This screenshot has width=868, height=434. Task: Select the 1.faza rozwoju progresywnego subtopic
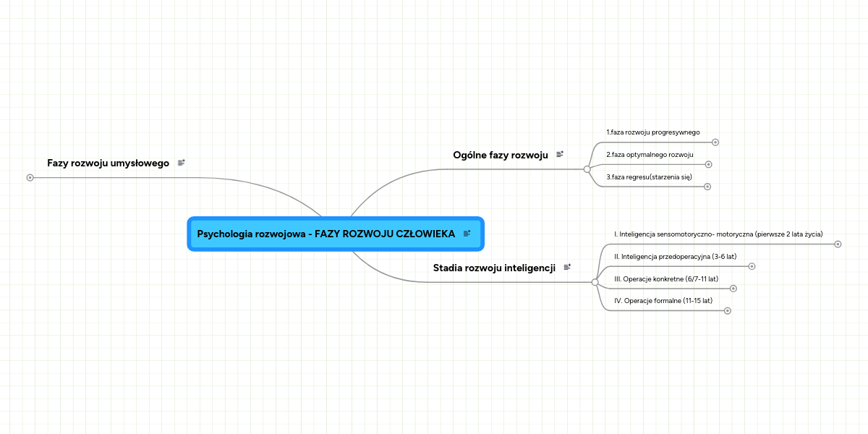(653, 132)
